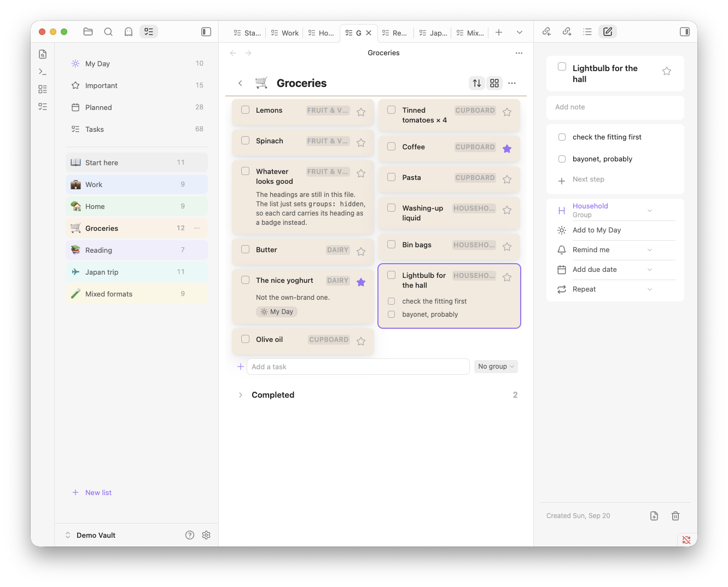Check 'bayonet, probably' step in detail panel
Image resolution: width=728 pixels, height=587 pixels.
coord(562,159)
